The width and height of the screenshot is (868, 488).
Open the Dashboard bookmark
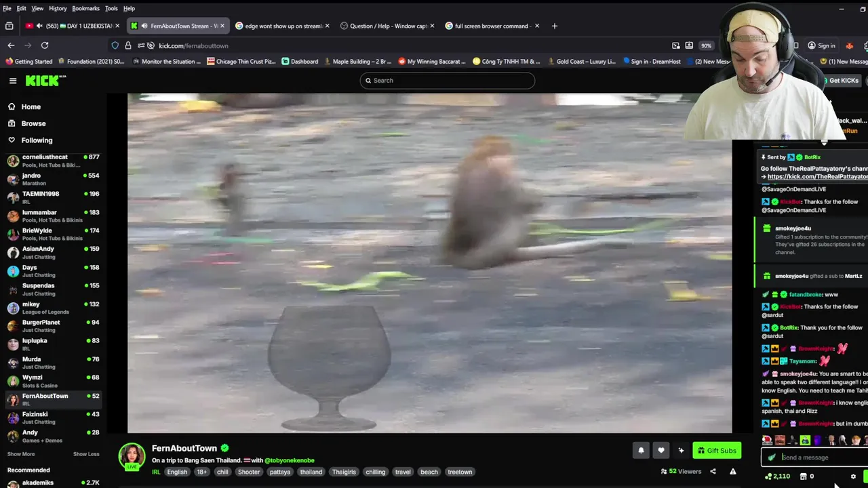click(299, 61)
